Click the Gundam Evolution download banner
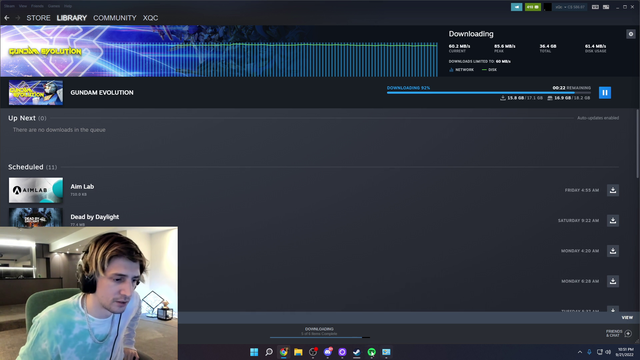The width and height of the screenshot is (640, 360). 219,51
